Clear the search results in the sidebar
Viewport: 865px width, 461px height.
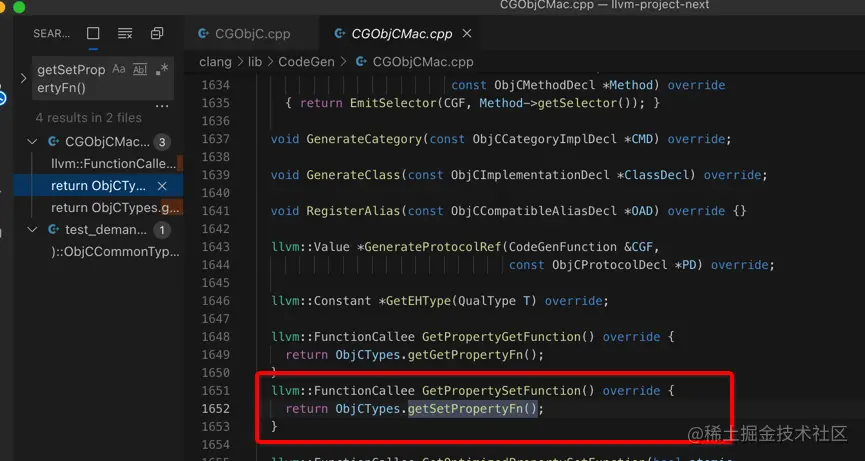(x=125, y=34)
